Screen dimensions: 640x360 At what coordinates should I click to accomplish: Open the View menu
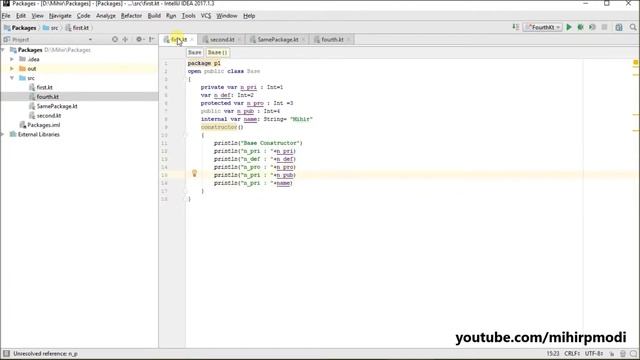(38, 16)
